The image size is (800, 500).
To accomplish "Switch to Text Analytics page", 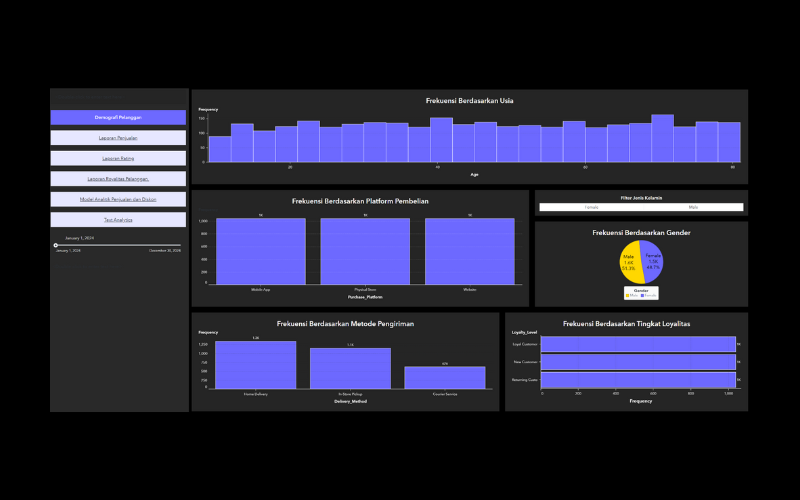I will pos(118,219).
